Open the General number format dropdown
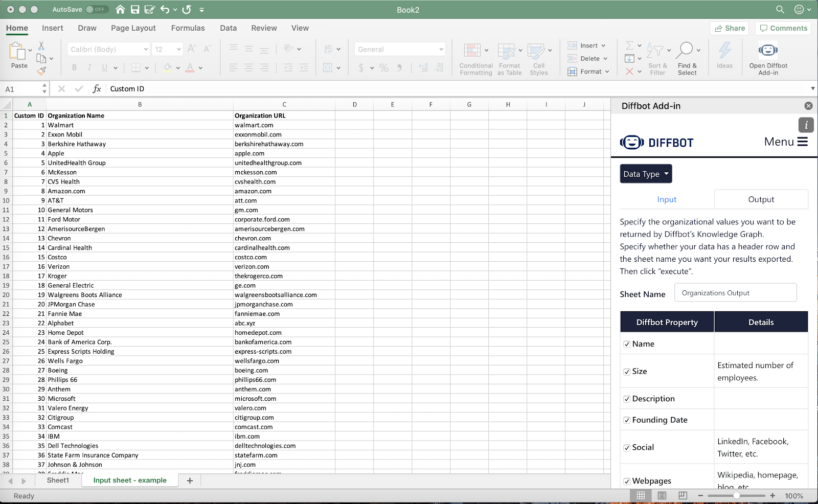 pyautogui.click(x=441, y=49)
